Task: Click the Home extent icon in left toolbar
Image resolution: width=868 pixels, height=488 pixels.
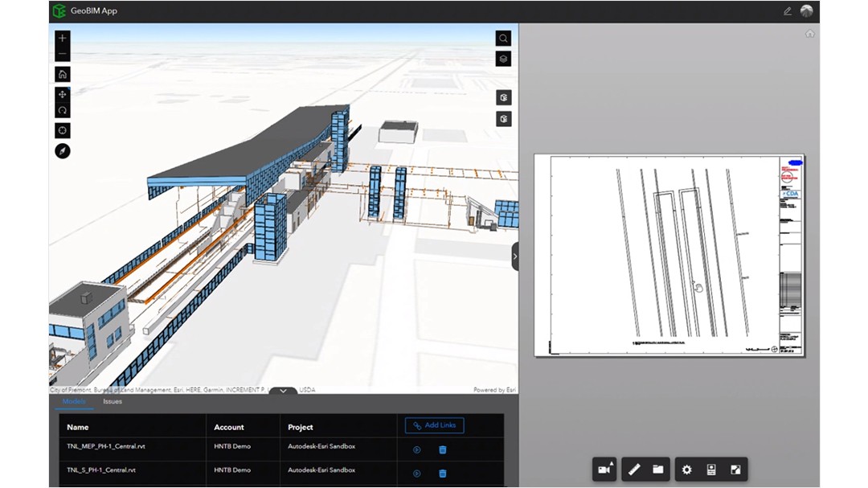Action: tap(62, 74)
